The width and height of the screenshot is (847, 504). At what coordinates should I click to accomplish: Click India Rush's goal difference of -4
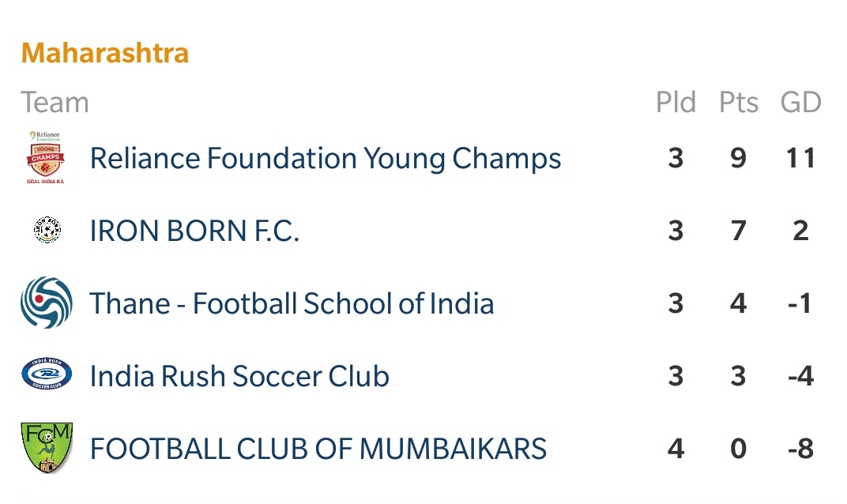[x=800, y=376]
